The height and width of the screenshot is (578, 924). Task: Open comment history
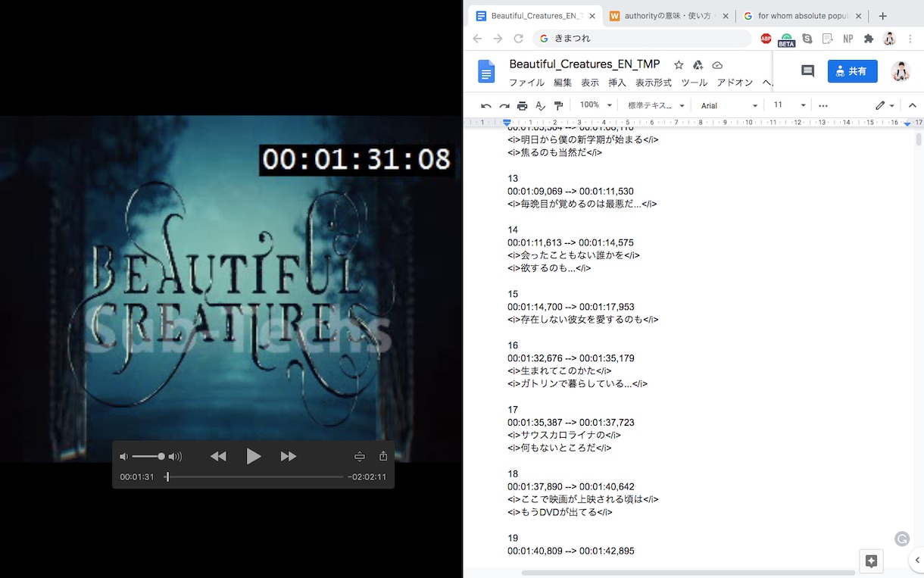(807, 71)
